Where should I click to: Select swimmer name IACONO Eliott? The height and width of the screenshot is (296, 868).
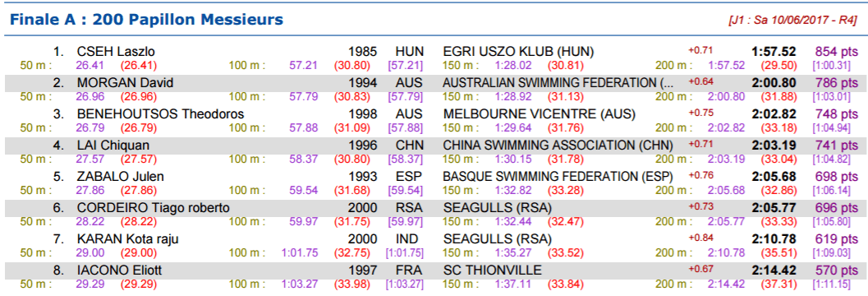(x=120, y=271)
